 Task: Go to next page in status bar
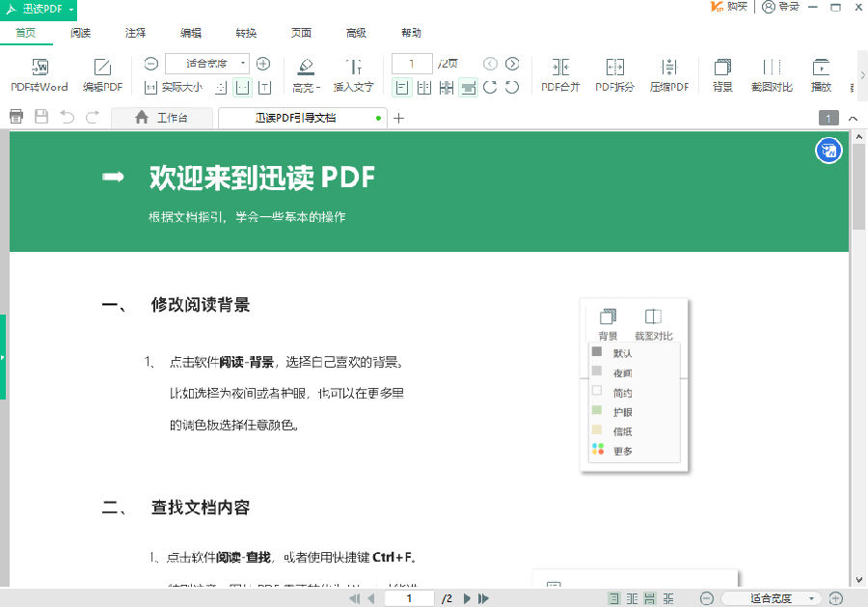click(467, 598)
